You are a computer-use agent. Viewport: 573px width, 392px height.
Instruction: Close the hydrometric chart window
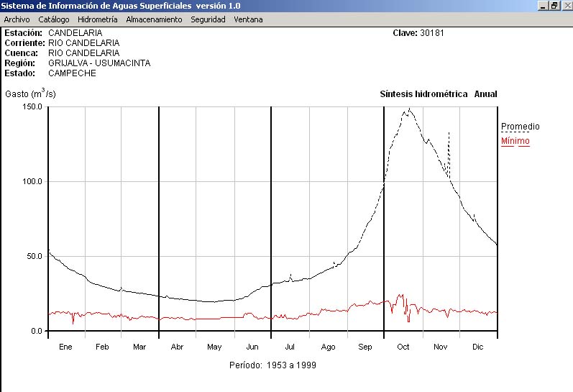(x=565, y=6)
